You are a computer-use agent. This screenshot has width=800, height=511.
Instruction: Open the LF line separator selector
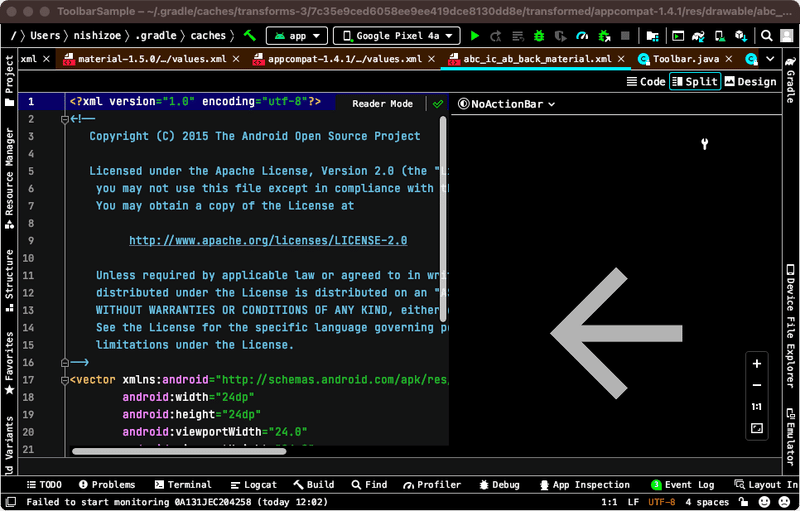pyautogui.click(x=633, y=502)
